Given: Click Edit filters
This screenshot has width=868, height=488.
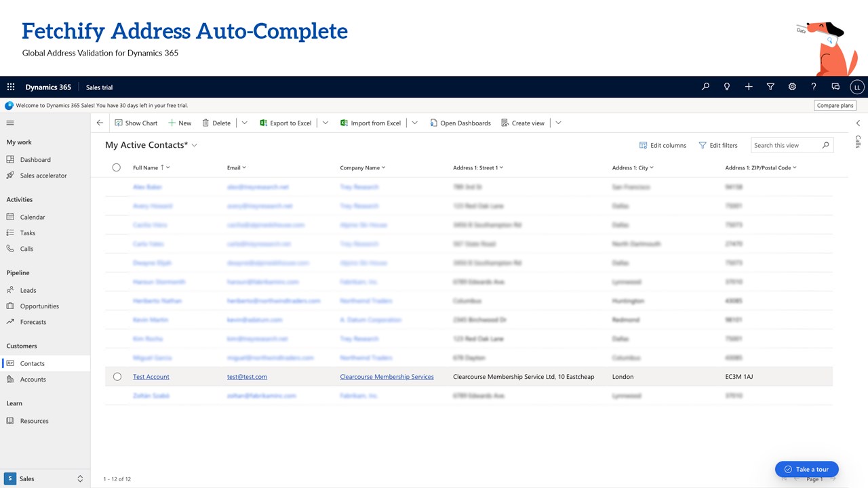Looking at the screenshot, I should point(717,145).
